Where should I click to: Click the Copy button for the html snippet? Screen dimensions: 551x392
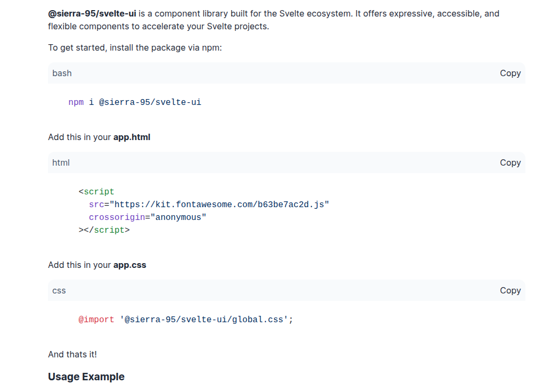[510, 162]
